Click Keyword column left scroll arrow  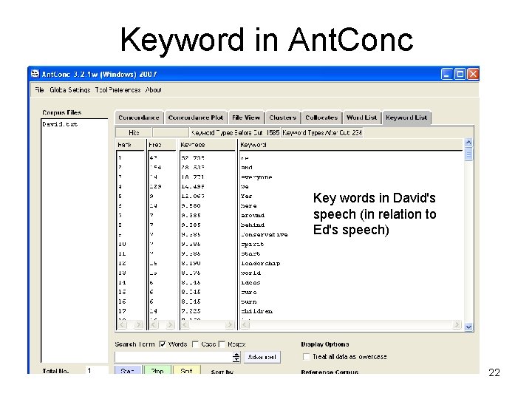click(245, 325)
